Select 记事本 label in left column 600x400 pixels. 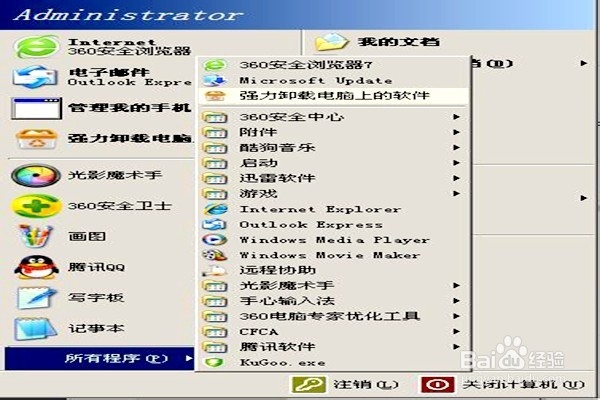tap(96, 328)
